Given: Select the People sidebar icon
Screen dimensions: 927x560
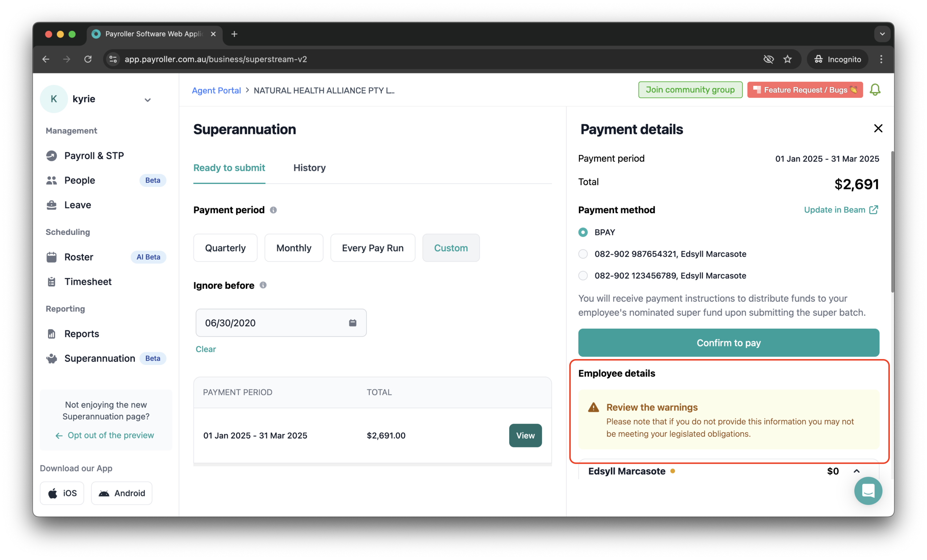Looking at the screenshot, I should click(52, 180).
